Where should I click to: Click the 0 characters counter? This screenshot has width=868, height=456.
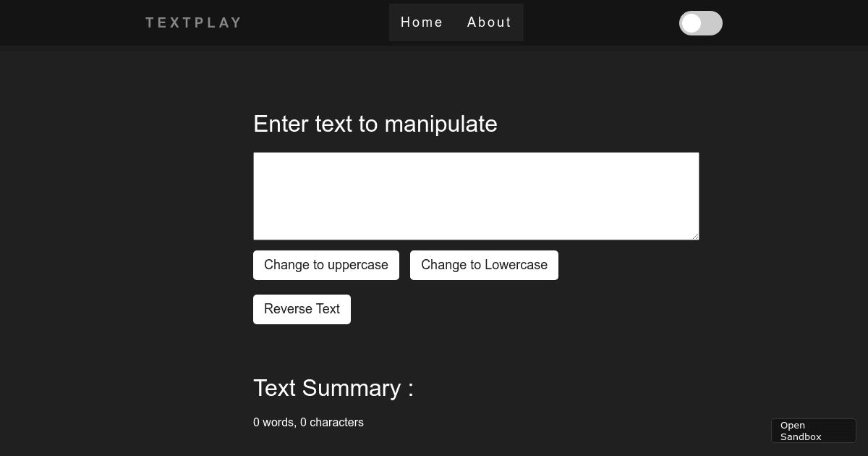pos(333,422)
